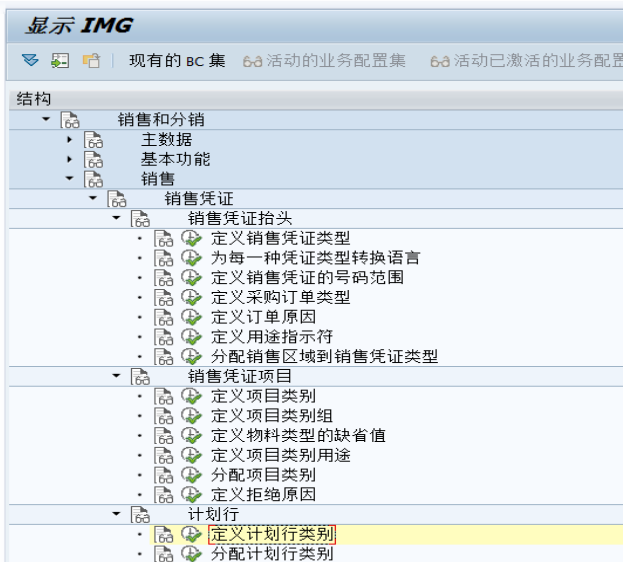Collapse the 销售凭证抬头 node
Screen dimensions: 623x562
click(116, 217)
